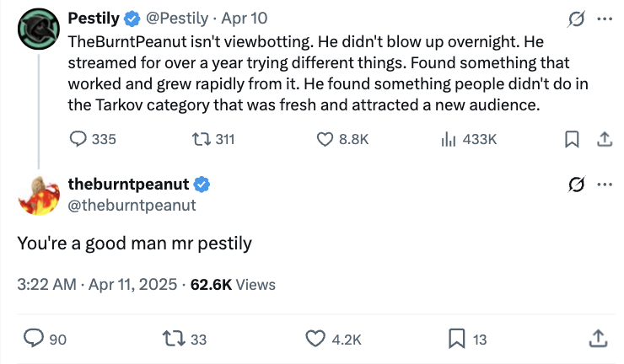
Task: Reply to theburntpeanut's tweet with 90 replies
Action: [34, 339]
